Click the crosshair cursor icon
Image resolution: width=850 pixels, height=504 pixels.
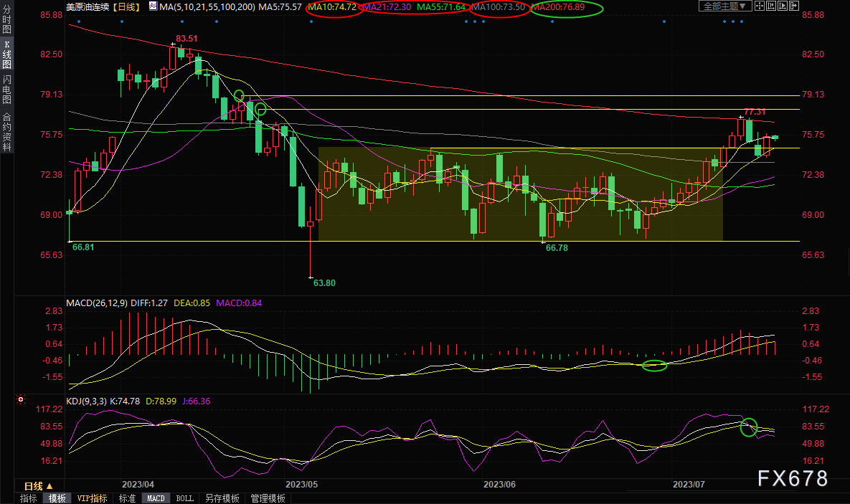760,6
